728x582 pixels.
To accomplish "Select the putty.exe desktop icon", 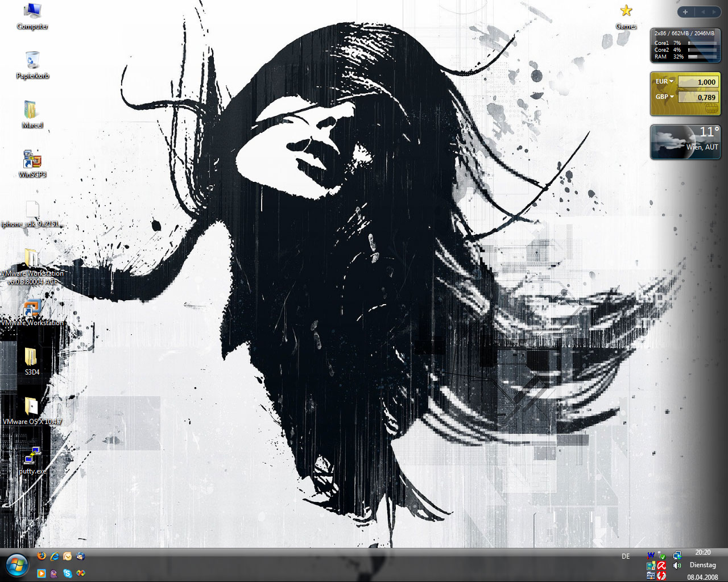I will [x=32, y=457].
